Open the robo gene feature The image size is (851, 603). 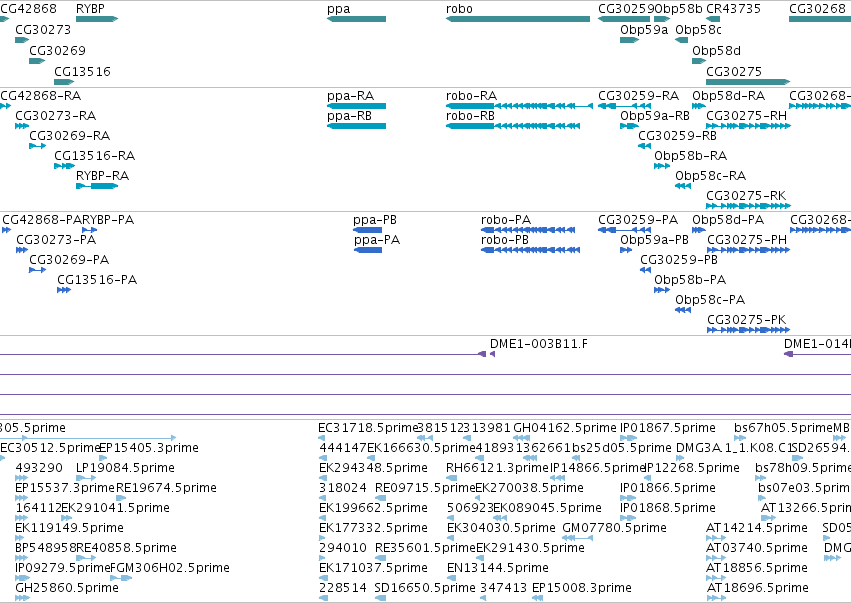pyautogui.click(x=518, y=19)
